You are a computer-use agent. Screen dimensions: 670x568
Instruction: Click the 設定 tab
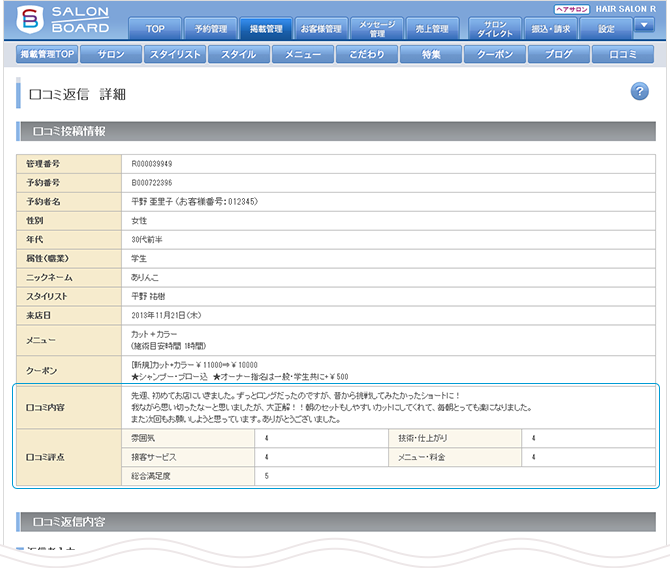pos(607,29)
